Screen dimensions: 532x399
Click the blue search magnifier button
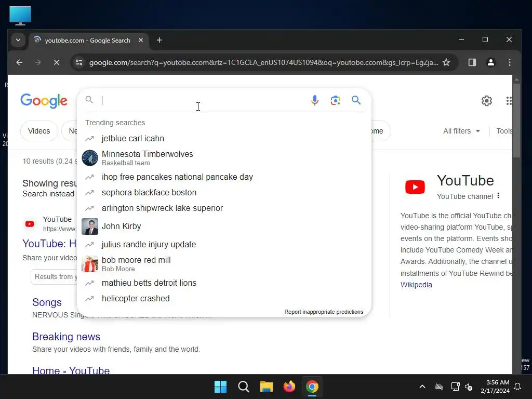tap(356, 100)
